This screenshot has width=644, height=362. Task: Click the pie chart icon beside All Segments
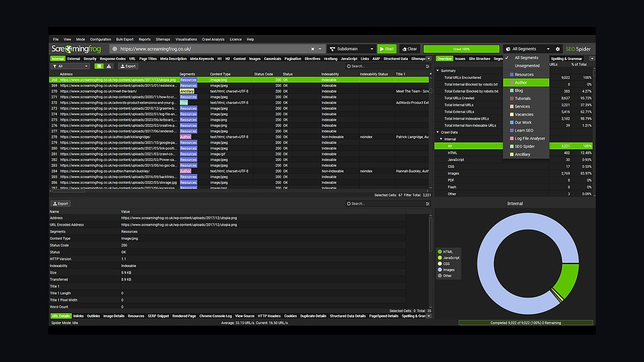point(508,49)
